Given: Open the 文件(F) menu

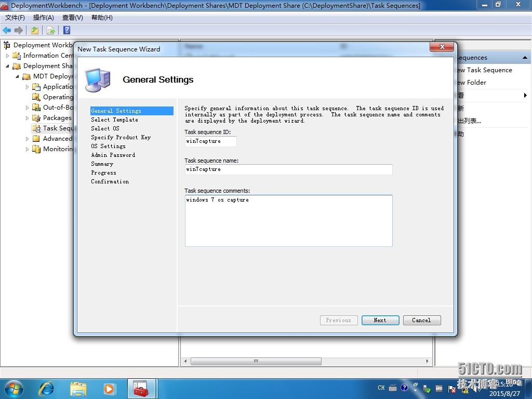Looking at the screenshot, I should [x=15, y=18].
